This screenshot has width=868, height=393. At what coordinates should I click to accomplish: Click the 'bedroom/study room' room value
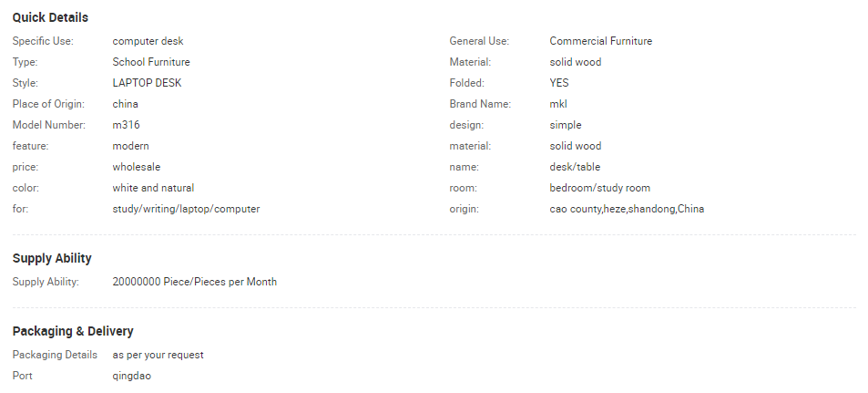(x=599, y=188)
